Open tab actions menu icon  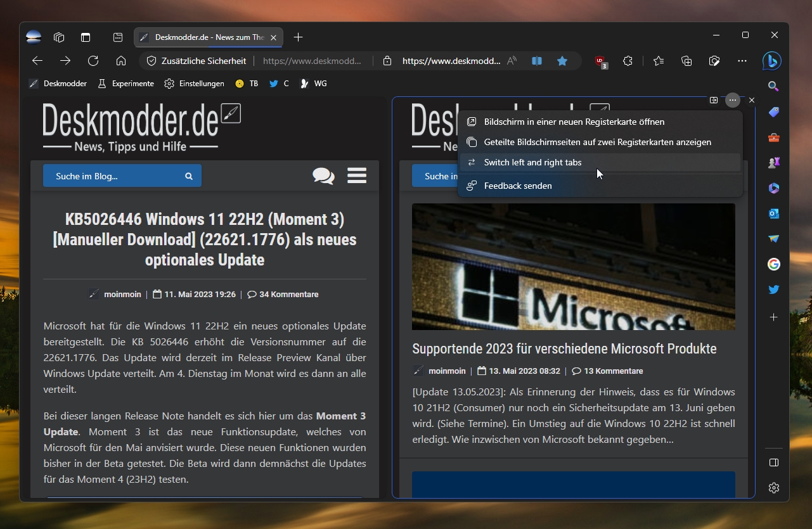pyautogui.click(x=118, y=37)
